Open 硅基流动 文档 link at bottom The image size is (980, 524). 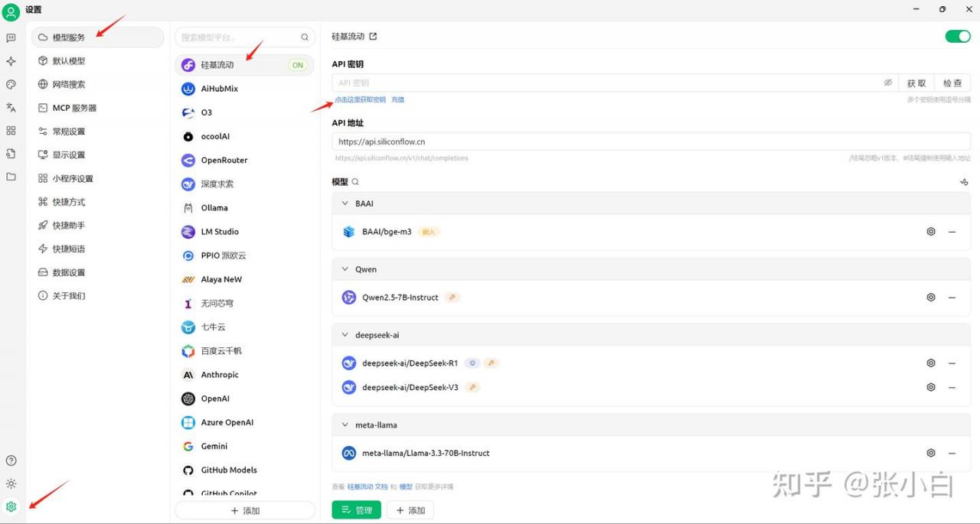tap(367, 487)
